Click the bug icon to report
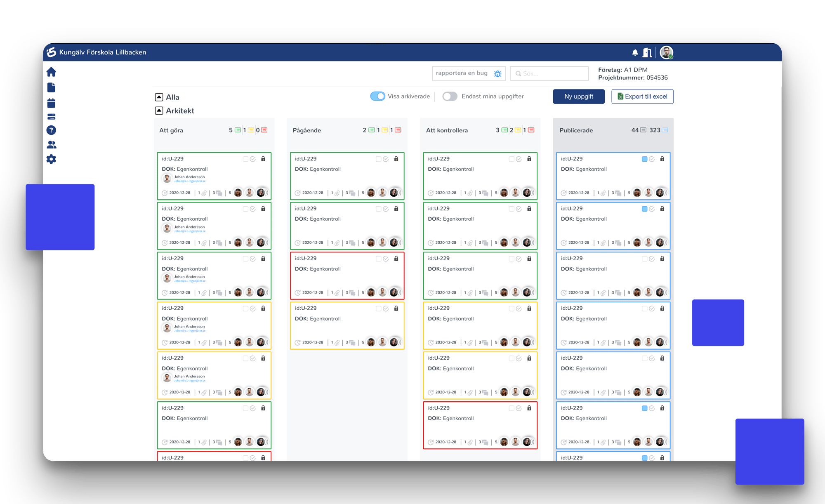825x504 pixels. pyautogui.click(x=498, y=73)
